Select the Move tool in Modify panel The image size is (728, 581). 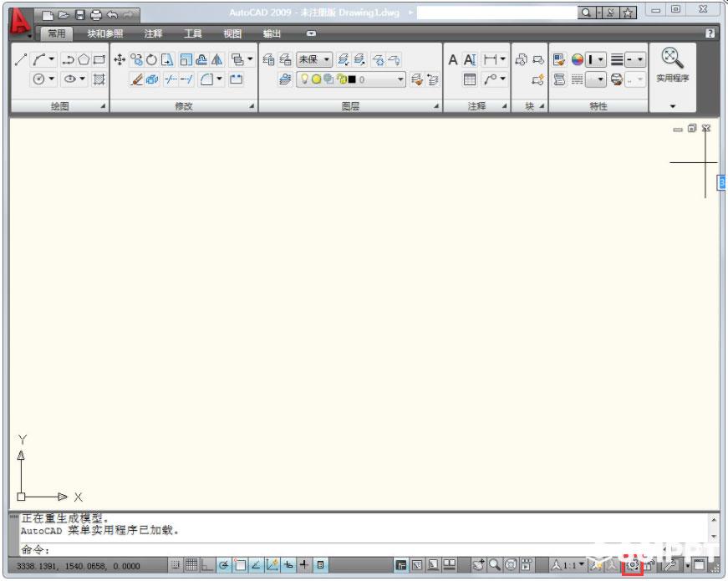tap(120, 59)
